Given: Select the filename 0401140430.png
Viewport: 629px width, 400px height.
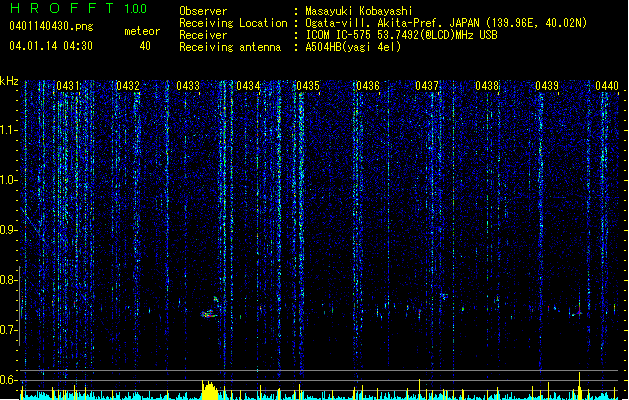Looking at the screenshot, I should tap(51, 27).
